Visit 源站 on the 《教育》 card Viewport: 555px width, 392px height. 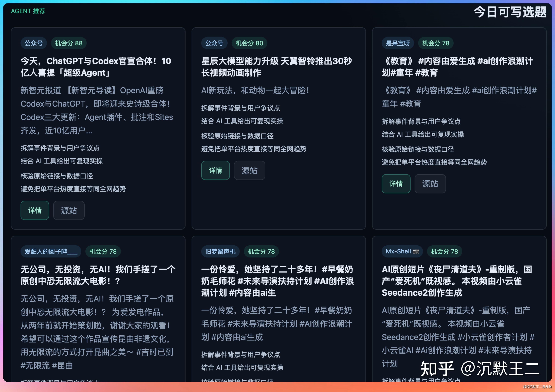click(430, 184)
